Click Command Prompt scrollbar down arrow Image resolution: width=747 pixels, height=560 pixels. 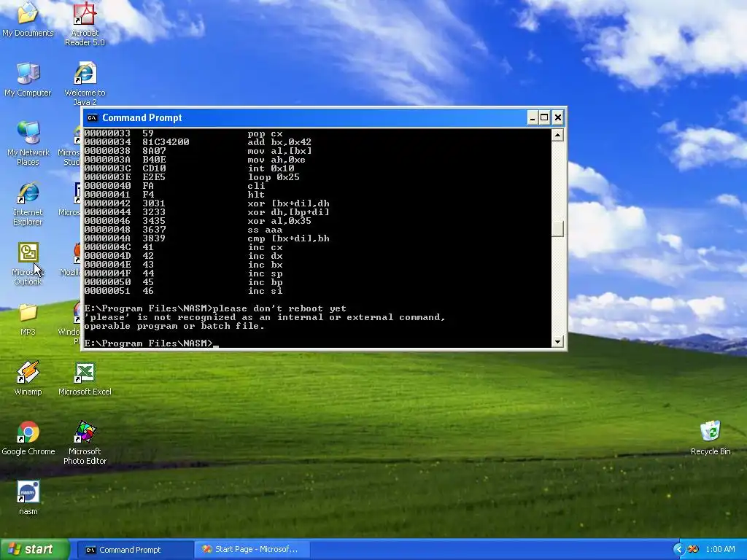coord(557,341)
